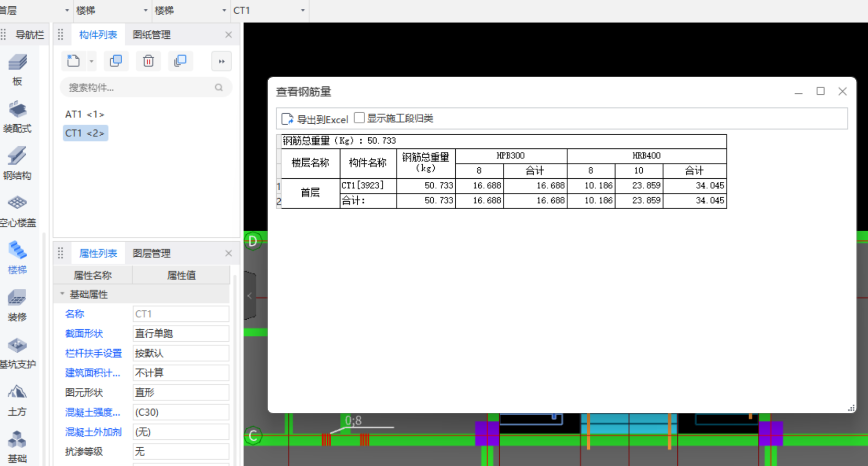Viewport: 868px width, 466px height.
Task: Select component CT1 <2> in the list
Action: tap(85, 133)
